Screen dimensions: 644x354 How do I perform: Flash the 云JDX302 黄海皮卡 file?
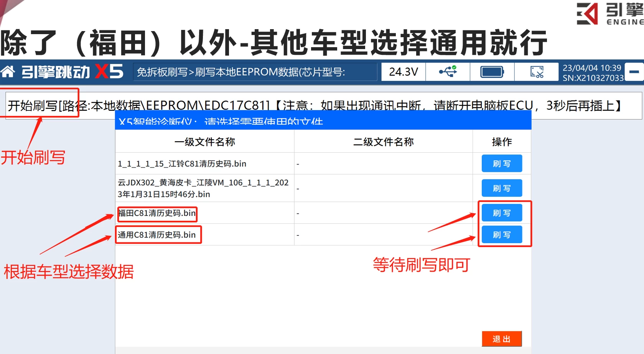click(x=502, y=188)
